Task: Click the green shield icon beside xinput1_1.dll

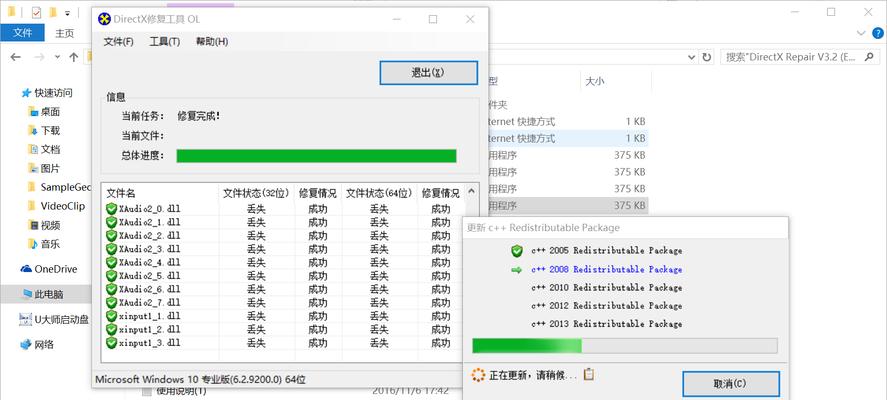Action: [x=111, y=316]
